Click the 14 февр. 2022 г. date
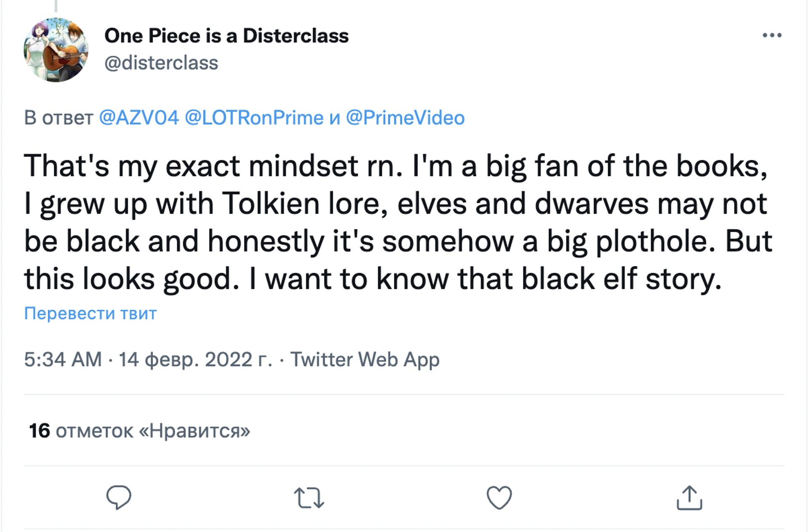Screen dimensions: 808x532 tap(196, 360)
